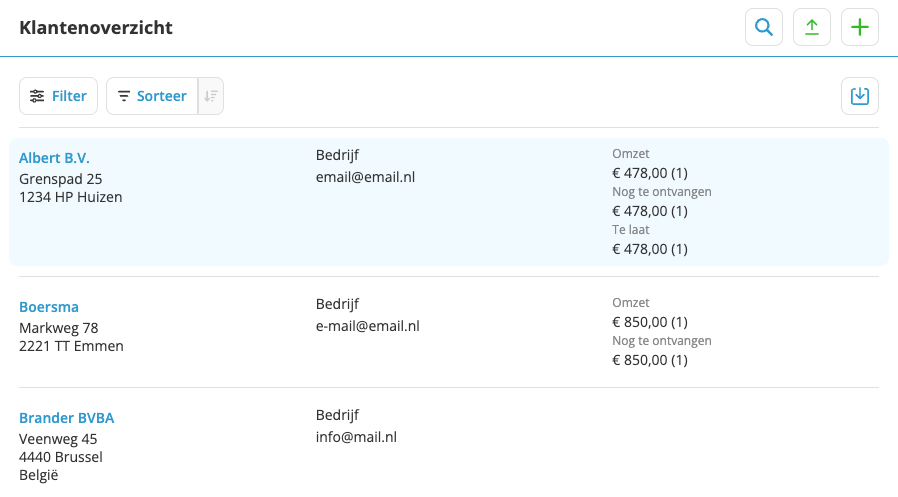Add a new customer with plus icon

point(860,27)
